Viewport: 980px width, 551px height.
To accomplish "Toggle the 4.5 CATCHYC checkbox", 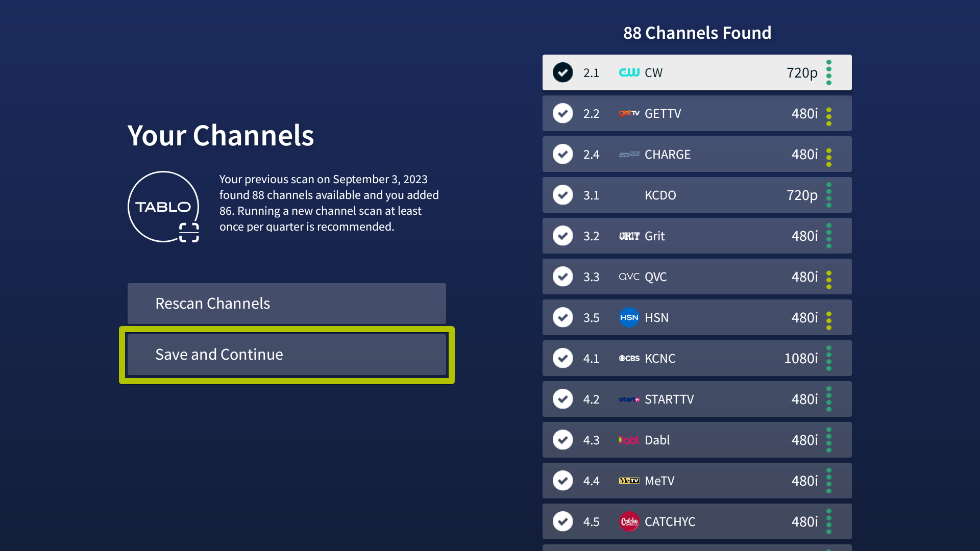I will [562, 521].
